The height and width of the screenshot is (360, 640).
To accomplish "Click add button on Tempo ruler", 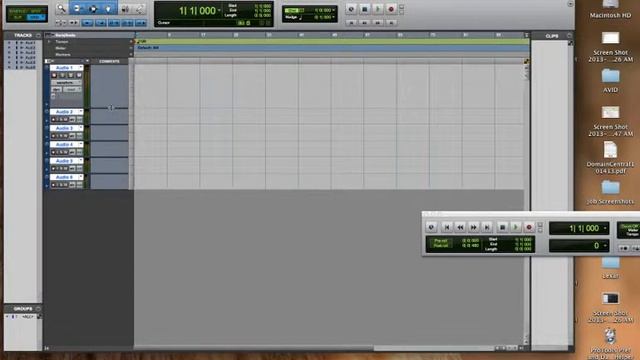I will (131, 42).
